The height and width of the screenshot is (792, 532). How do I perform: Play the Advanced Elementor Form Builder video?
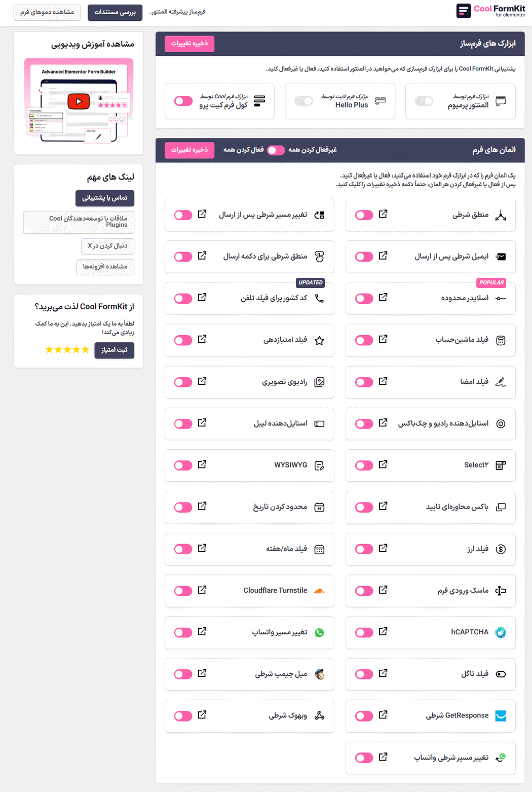pos(79,101)
